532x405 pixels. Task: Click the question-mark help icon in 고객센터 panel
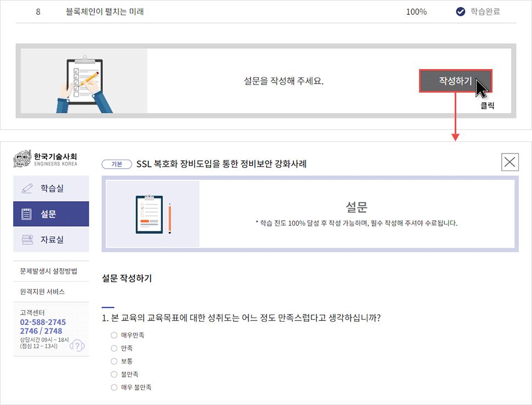click(78, 344)
